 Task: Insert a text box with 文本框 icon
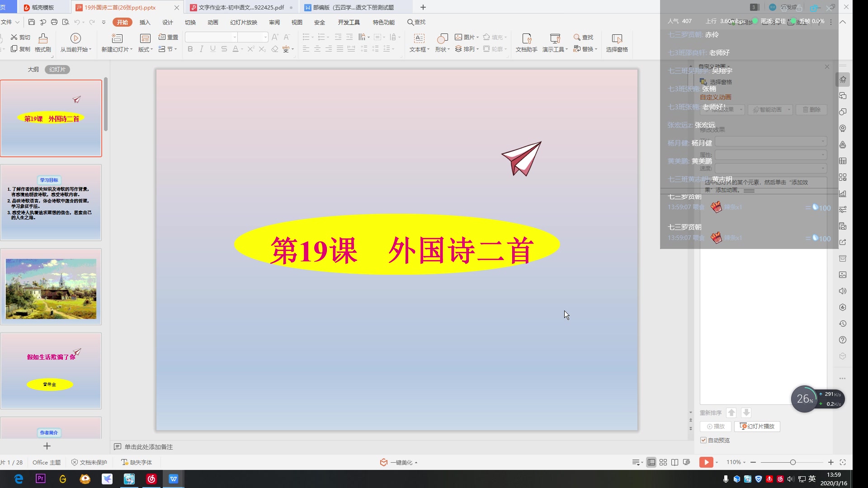click(x=420, y=38)
